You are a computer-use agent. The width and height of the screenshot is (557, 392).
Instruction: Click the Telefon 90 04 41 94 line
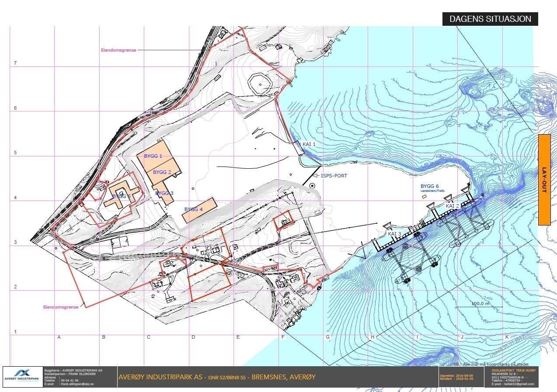click(x=62, y=381)
